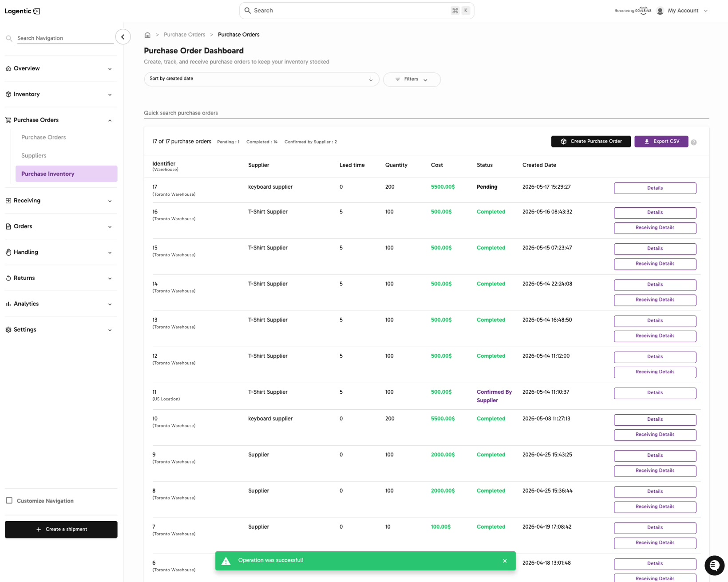Open the chat support bubble

pos(714,565)
